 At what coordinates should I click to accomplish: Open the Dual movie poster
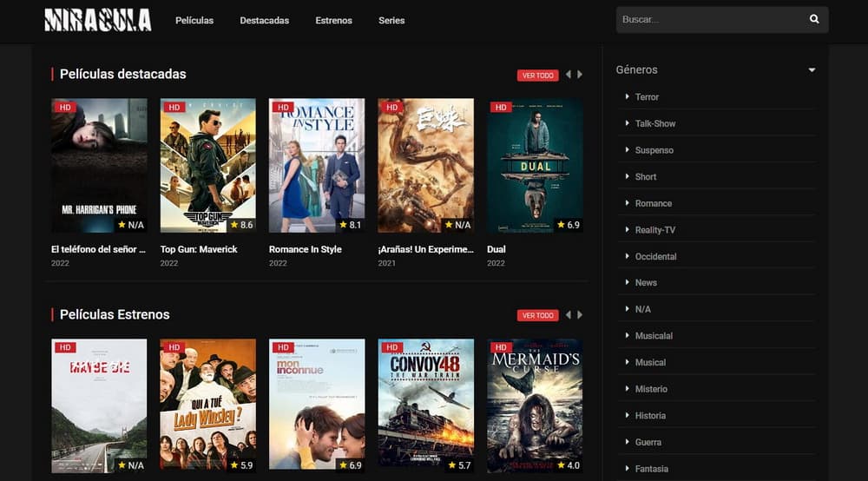tap(535, 166)
